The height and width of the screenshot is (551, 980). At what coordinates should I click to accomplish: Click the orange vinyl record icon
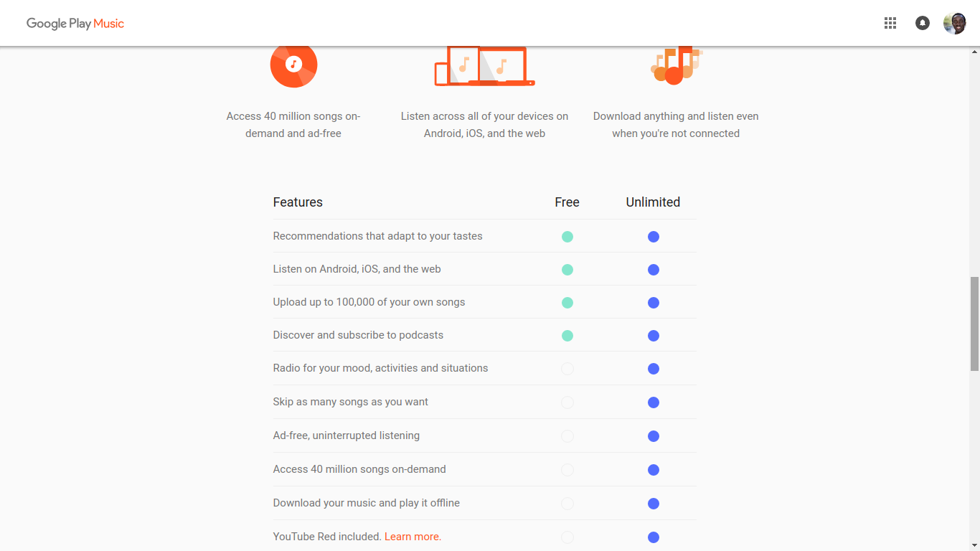coord(293,65)
